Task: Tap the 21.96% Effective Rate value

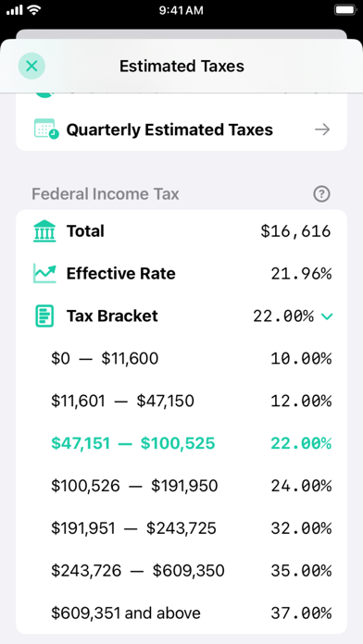Action: (x=301, y=274)
